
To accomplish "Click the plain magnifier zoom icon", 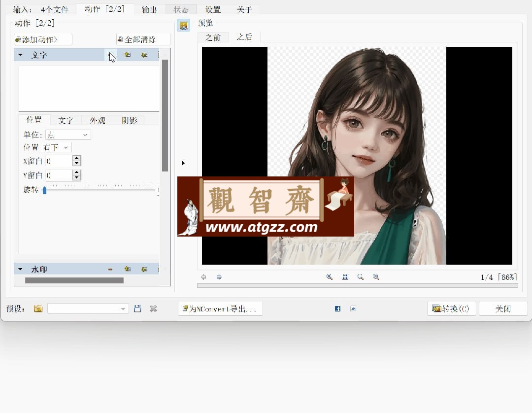I will tap(360, 277).
